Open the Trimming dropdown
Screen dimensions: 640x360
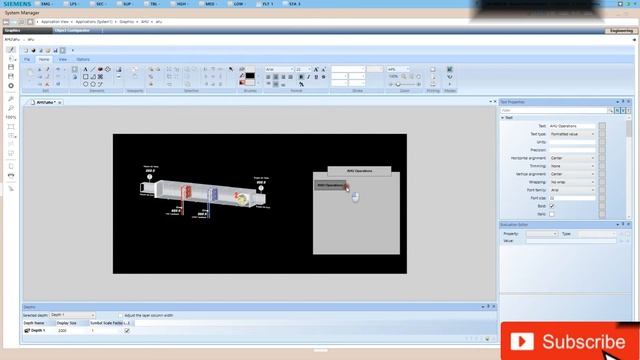coord(572,166)
